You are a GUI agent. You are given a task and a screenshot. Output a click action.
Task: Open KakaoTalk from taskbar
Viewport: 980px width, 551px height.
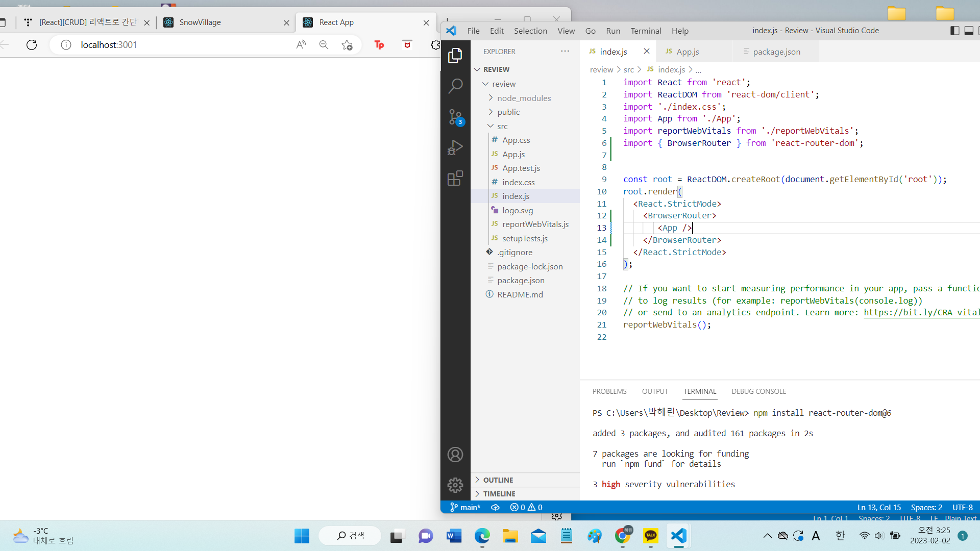coord(650,536)
